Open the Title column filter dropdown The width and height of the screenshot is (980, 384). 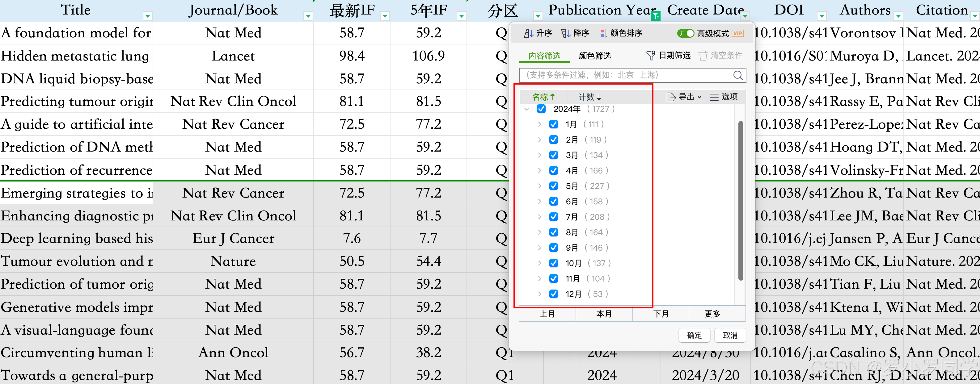[147, 16]
